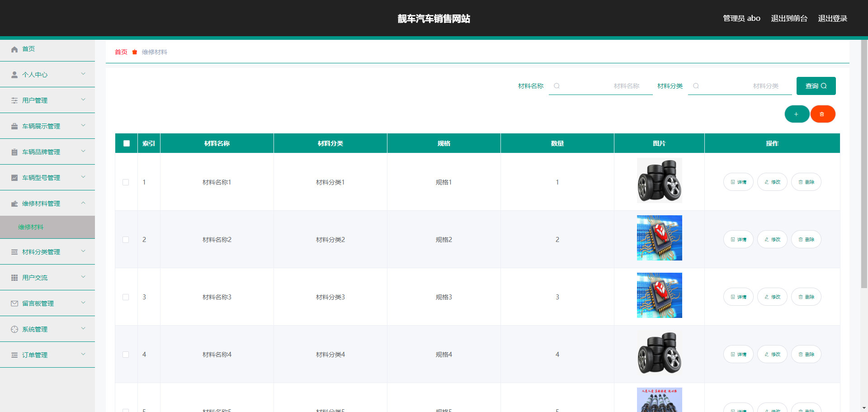
Task: View 详情 for 材料名称4 row
Action: [738, 354]
